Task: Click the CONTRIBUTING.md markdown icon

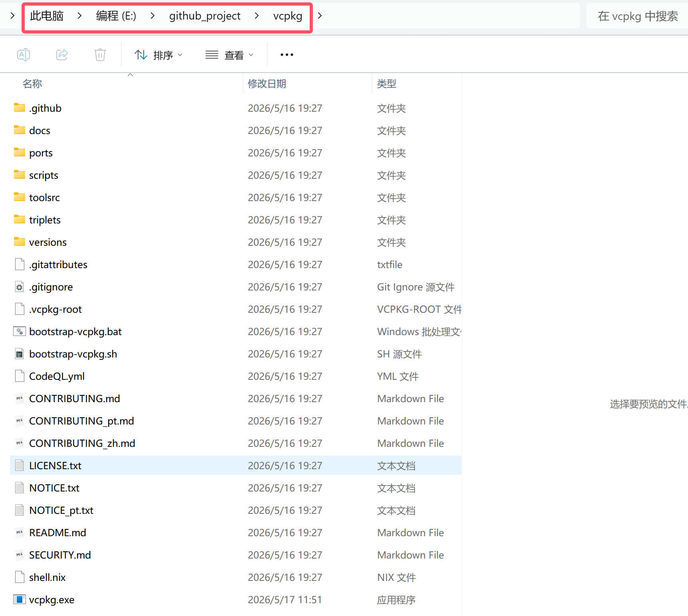Action: pos(20,398)
